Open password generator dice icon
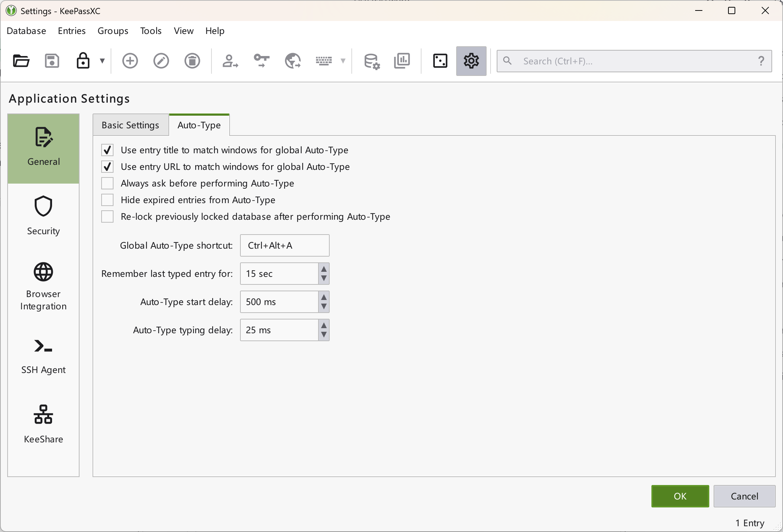This screenshot has height=532, width=783. coord(440,61)
